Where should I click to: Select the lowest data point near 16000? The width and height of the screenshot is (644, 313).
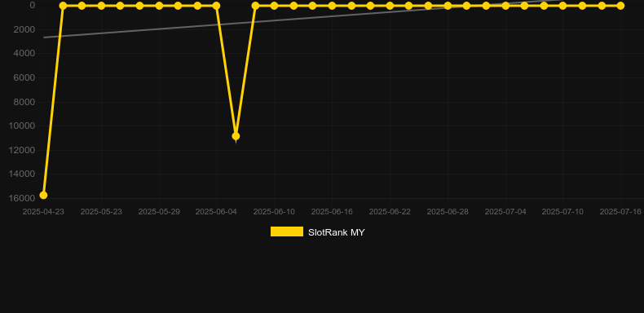tap(43, 195)
